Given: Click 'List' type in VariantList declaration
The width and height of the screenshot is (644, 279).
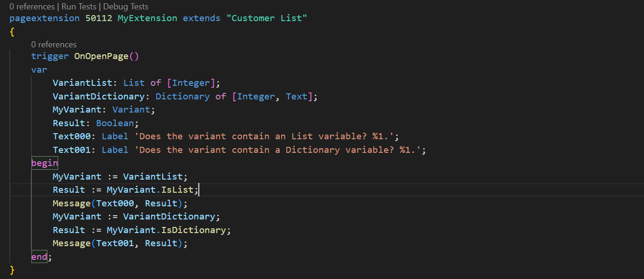Looking at the screenshot, I should [x=134, y=83].
